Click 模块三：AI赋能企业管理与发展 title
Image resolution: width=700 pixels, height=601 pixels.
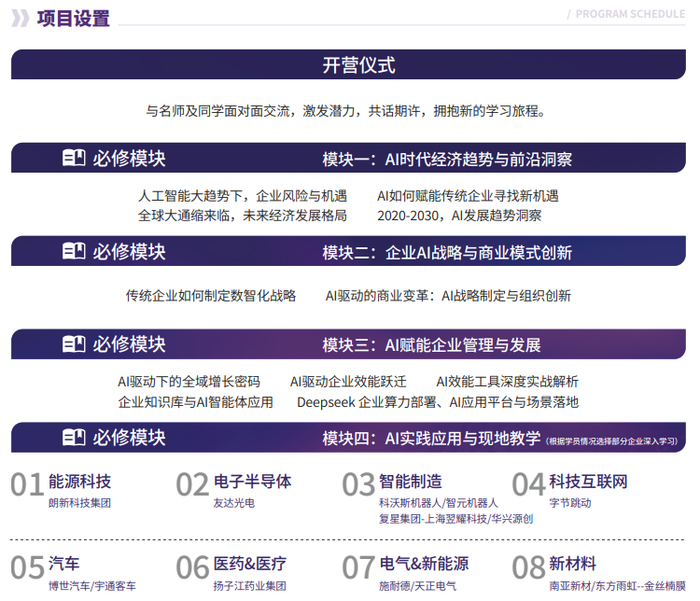click(x=431, y=344)
